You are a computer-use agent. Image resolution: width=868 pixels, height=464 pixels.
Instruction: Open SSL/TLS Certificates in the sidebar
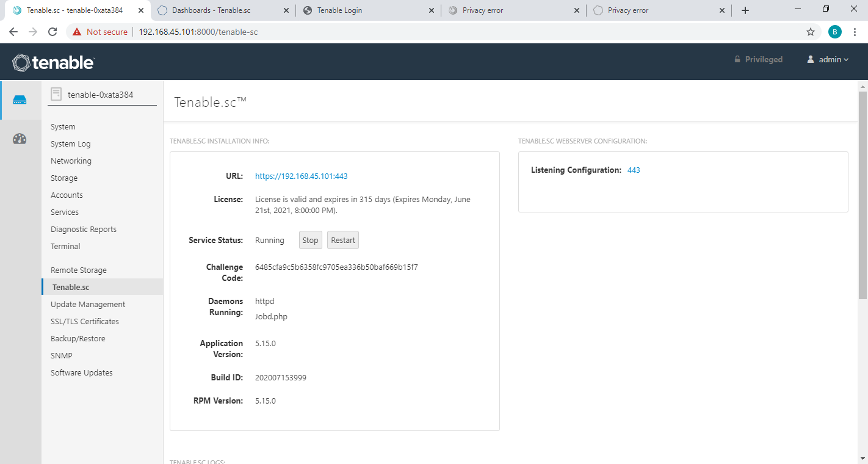click(x=85, y=322)
